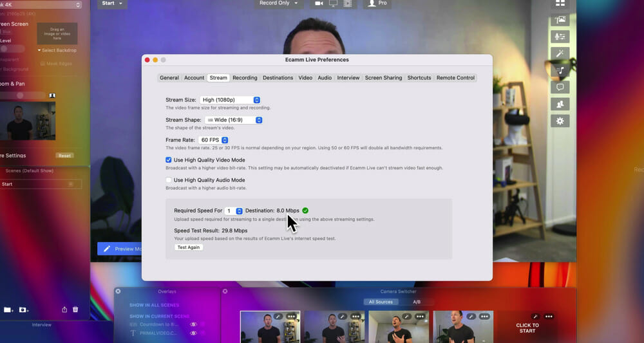The height and width of the screenshot is (343, 644).
Task: Switch to General preferences tab
Action: click(x=169, y=77)
